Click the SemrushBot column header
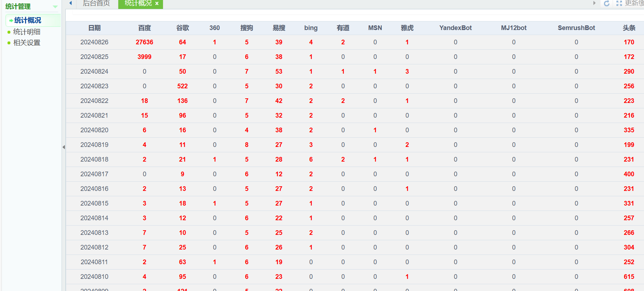644x291 pixels. pos(576,28)
